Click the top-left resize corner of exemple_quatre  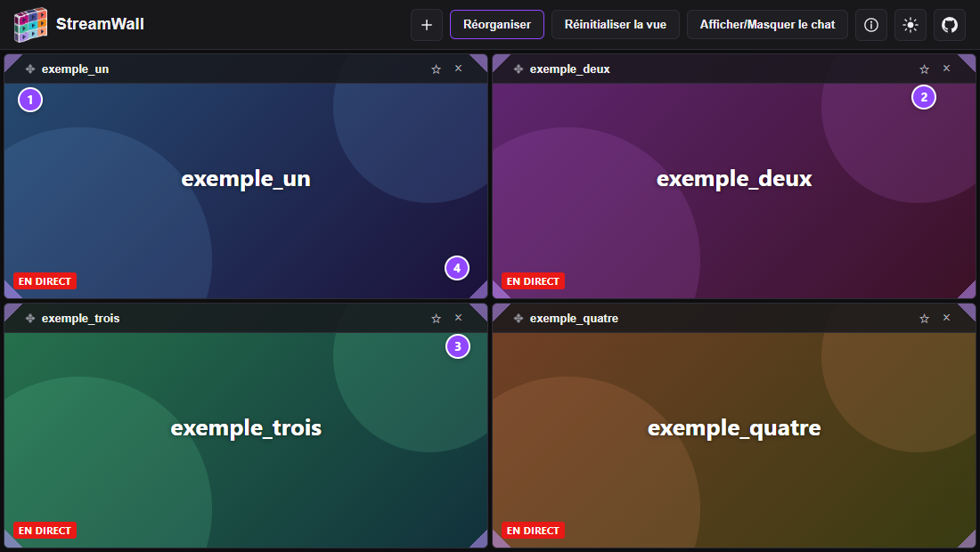point(499,310)
